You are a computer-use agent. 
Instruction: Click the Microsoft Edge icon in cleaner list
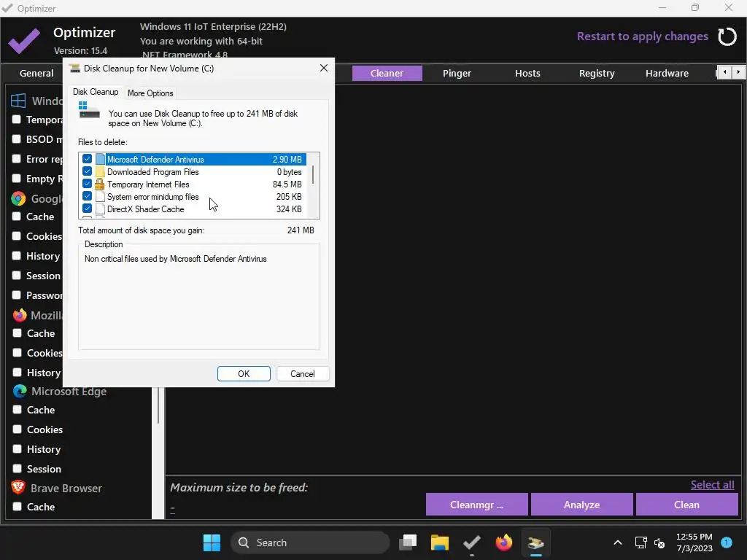coord(20,391)
